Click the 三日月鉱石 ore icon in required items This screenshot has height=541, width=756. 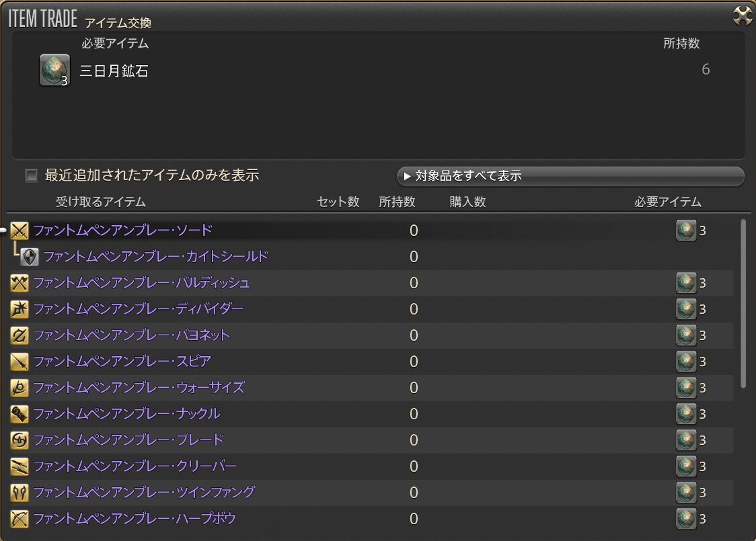pyautogui.click(x=54, y=70)
